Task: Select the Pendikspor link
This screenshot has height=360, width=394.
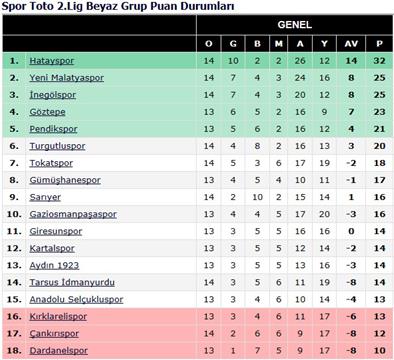Action: (x=53, y=129)
